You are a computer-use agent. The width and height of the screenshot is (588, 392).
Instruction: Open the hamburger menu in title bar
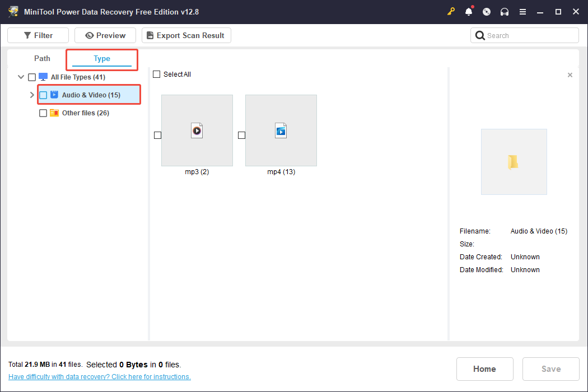[522, 11]
